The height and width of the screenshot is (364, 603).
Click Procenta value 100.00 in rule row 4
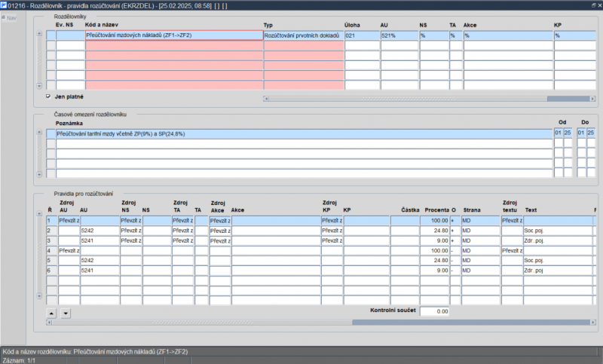(435, 251)
